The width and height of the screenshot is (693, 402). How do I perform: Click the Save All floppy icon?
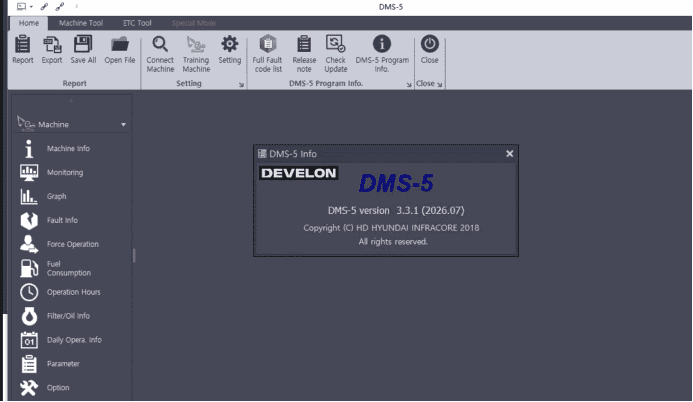pyautogui.click(x=83, y=44)
